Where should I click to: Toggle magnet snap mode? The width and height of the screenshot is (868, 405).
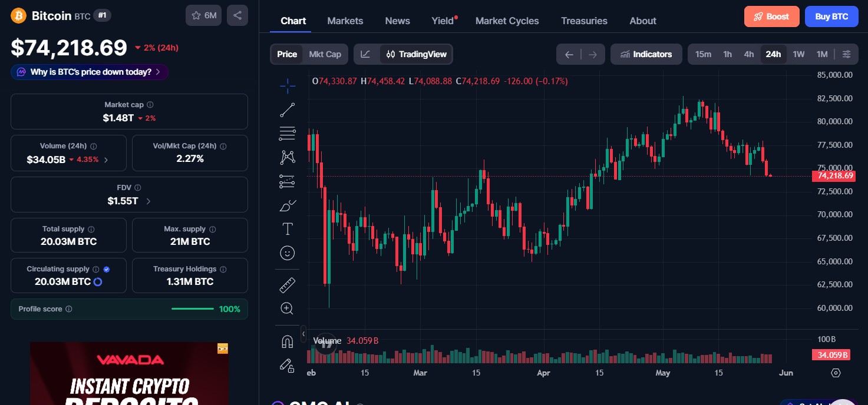click(288, 341)
